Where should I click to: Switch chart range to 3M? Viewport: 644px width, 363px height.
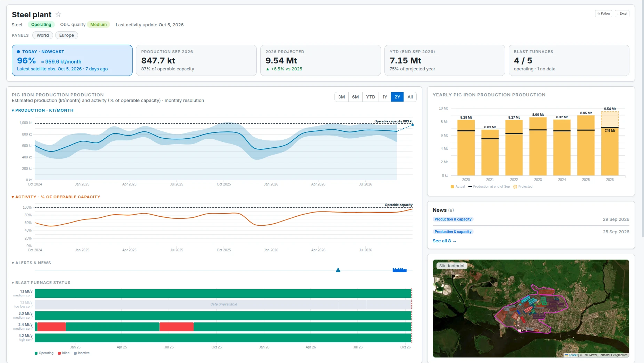[x=341, y=97]
